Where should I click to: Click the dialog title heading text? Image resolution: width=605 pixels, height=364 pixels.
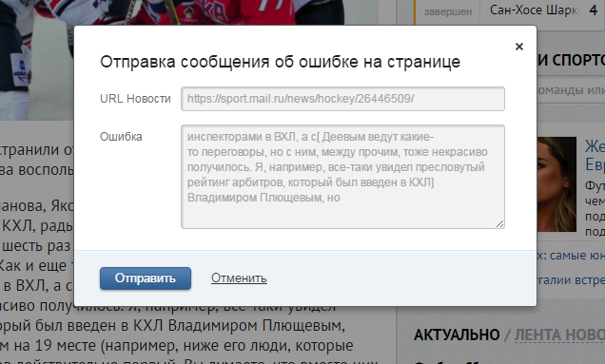click(x=280, y=62)
